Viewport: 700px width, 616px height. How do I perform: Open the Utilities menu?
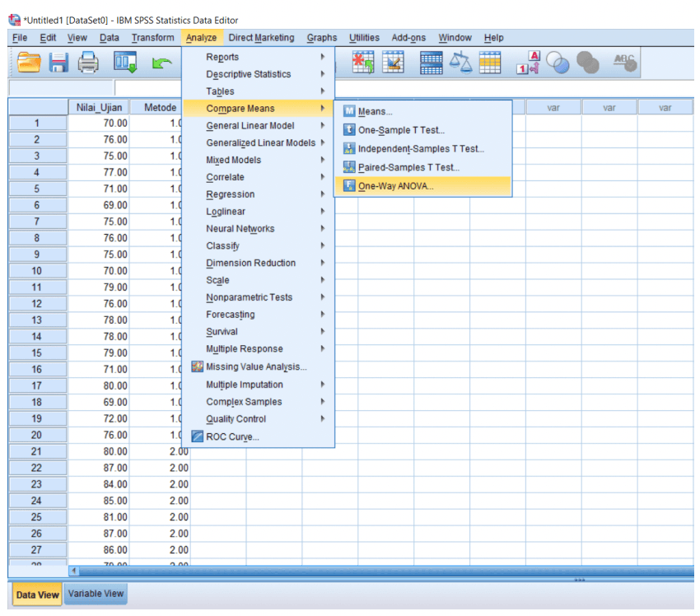point(364,38)
